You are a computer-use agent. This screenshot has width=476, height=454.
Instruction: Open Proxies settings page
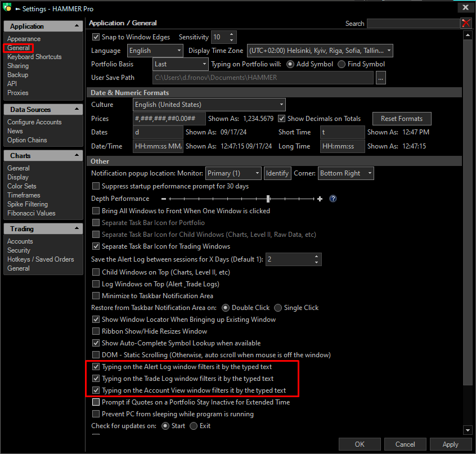17,93
